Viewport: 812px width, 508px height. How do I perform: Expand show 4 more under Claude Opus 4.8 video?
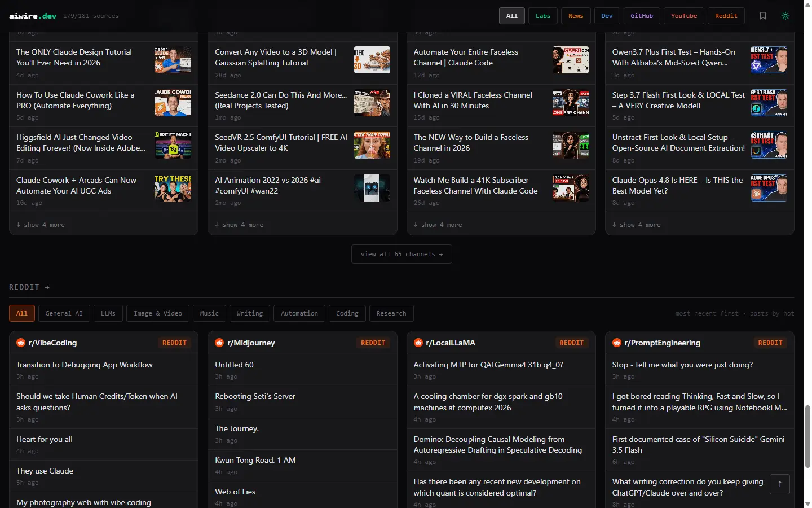[x=637, y=225]
